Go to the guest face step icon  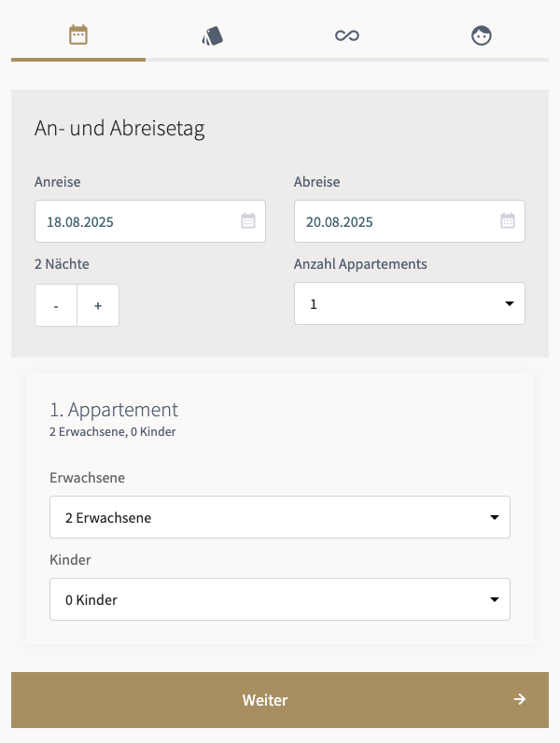[x=482, y=36]
